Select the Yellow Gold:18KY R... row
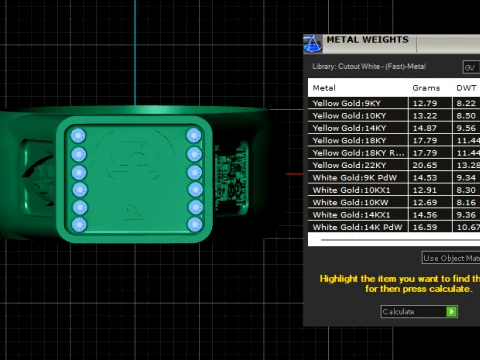The width and height of the screenshot is (480, 360). point(394,153)
